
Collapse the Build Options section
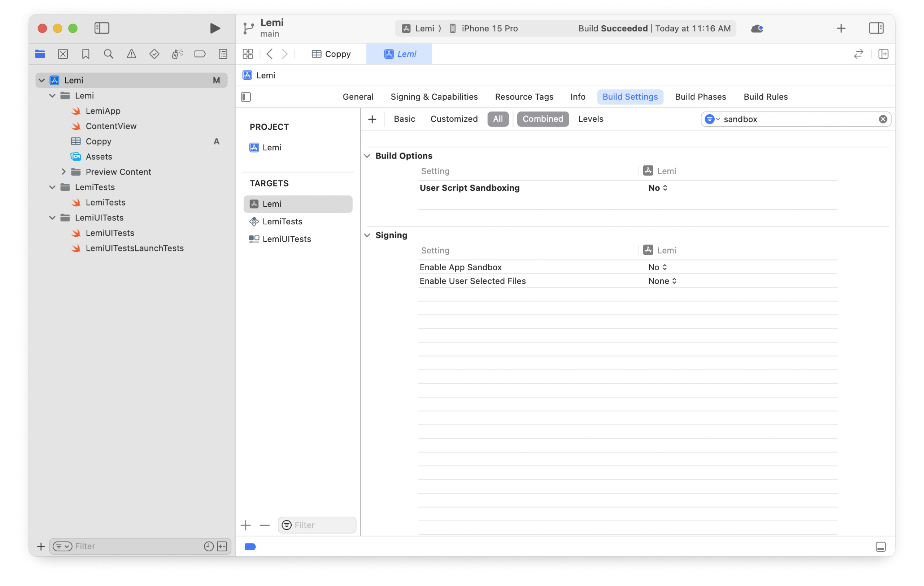367,155
